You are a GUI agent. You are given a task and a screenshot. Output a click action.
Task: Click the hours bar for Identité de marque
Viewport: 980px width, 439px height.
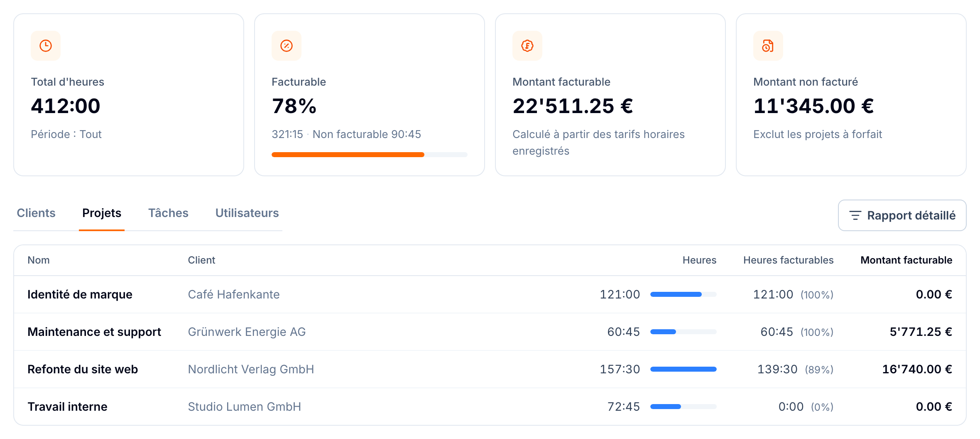(x=683, y=294)
